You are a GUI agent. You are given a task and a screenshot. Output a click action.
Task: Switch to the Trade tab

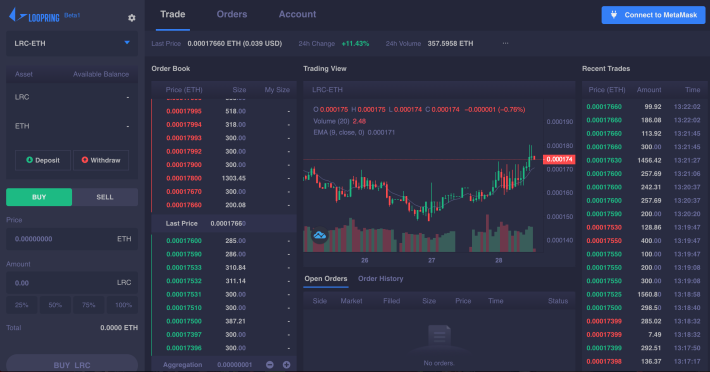(x=173, y=14)
